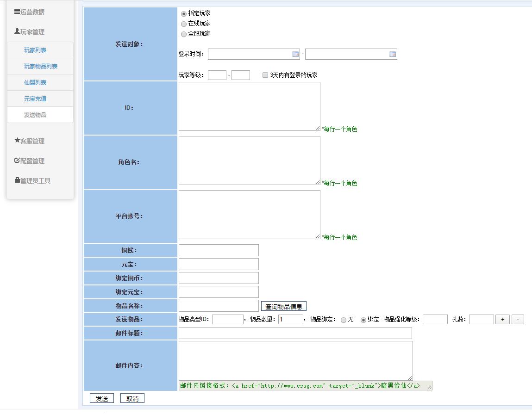
Task: Click the 发送 button
Action: click(102, 398)
